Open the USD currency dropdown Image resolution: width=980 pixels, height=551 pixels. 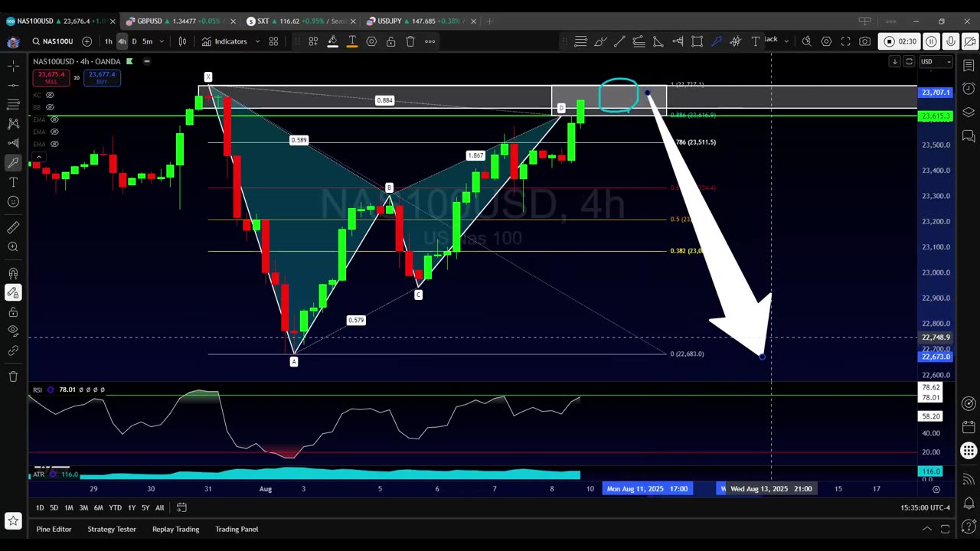(936, 61)
